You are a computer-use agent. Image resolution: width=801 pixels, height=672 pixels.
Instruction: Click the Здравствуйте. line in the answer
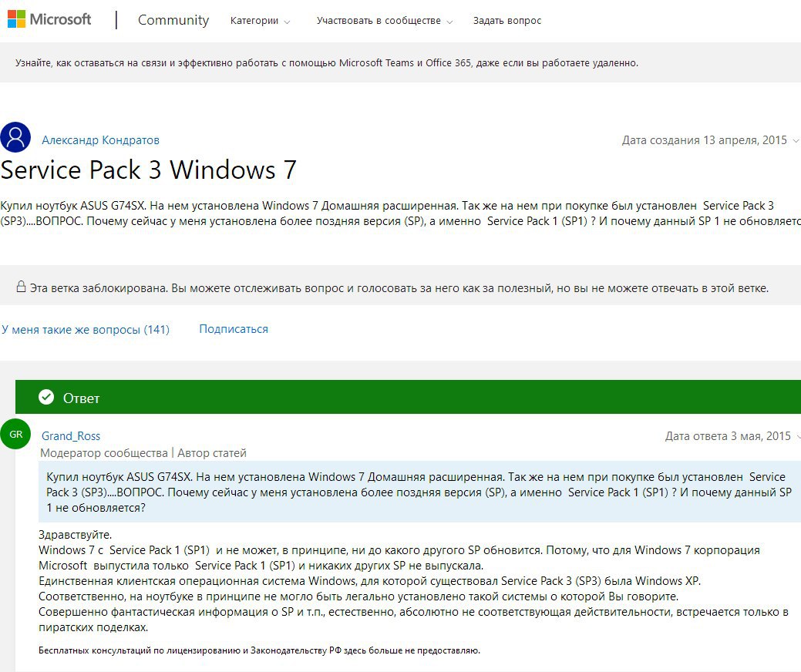(x=75, y=535)
